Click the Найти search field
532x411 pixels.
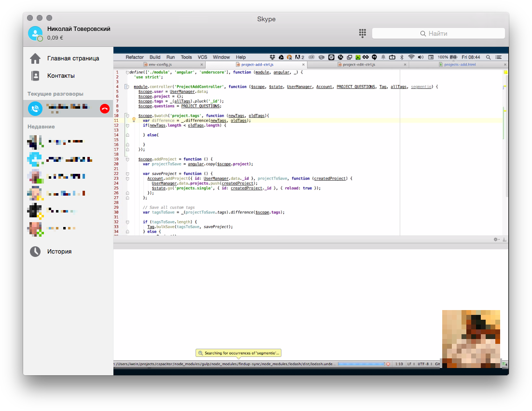[438, 33]
